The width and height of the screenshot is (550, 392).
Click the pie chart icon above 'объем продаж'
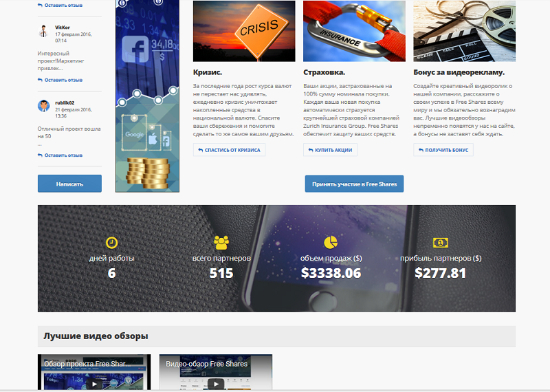point(331,242)
